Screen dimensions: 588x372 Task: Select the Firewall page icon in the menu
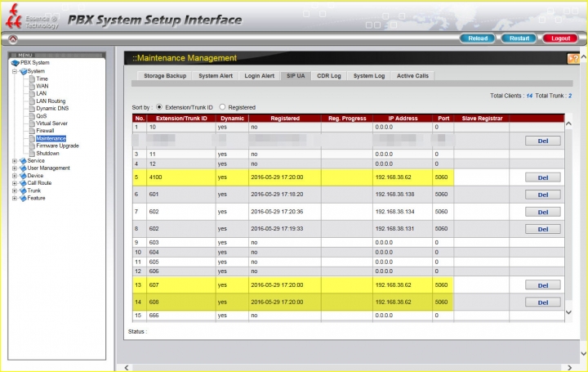[32, 131]
